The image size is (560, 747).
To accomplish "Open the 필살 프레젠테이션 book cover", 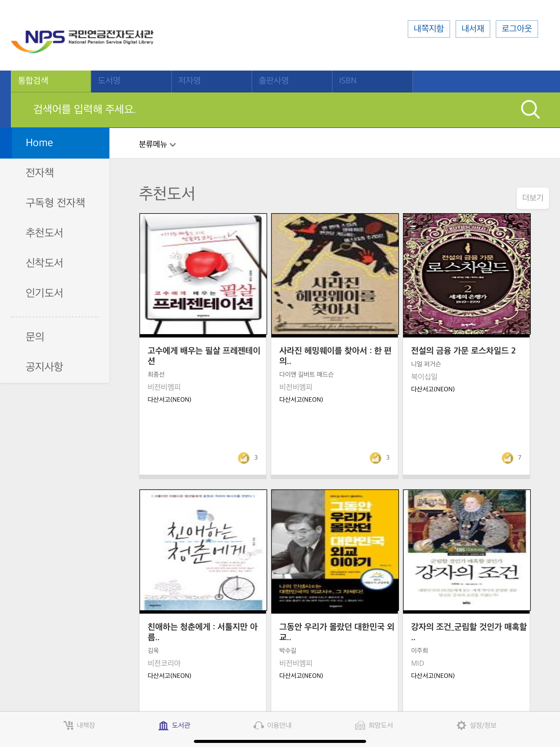I will [x=203, y=274].
